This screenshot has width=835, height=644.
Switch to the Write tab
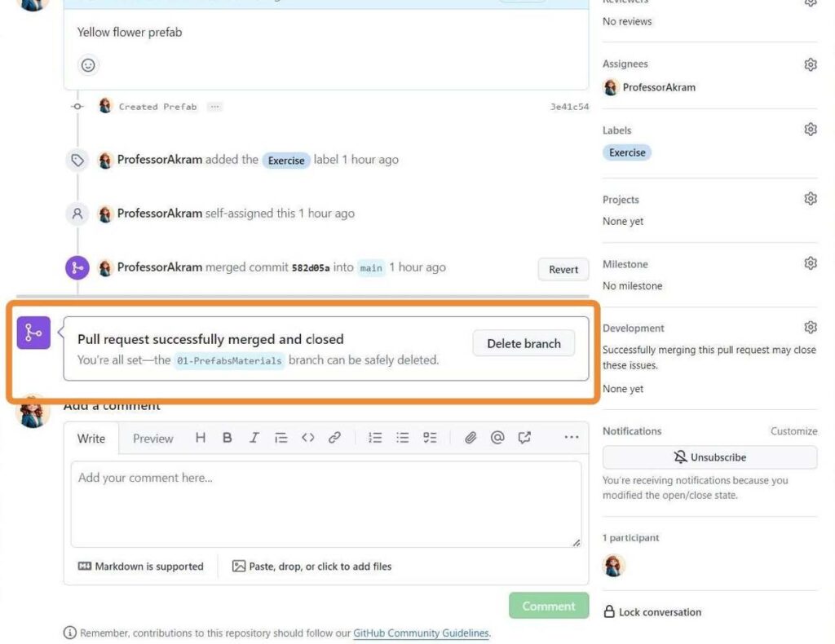(x=91, y=439)
